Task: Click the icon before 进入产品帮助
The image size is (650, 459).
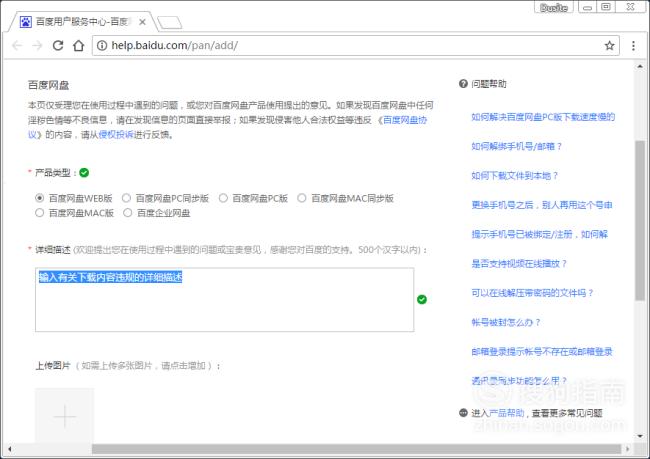Action: 463,413
